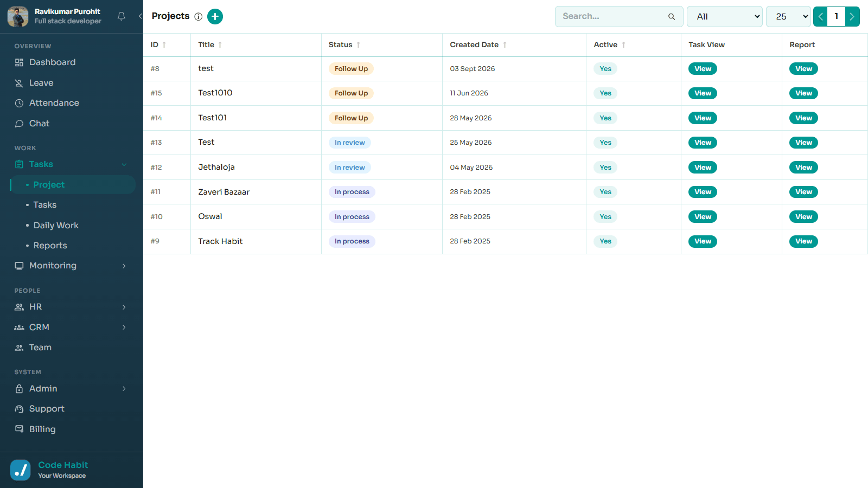Sort by Active column arrow
Viewport: 868px width, 488px height.
coord(624,45)
